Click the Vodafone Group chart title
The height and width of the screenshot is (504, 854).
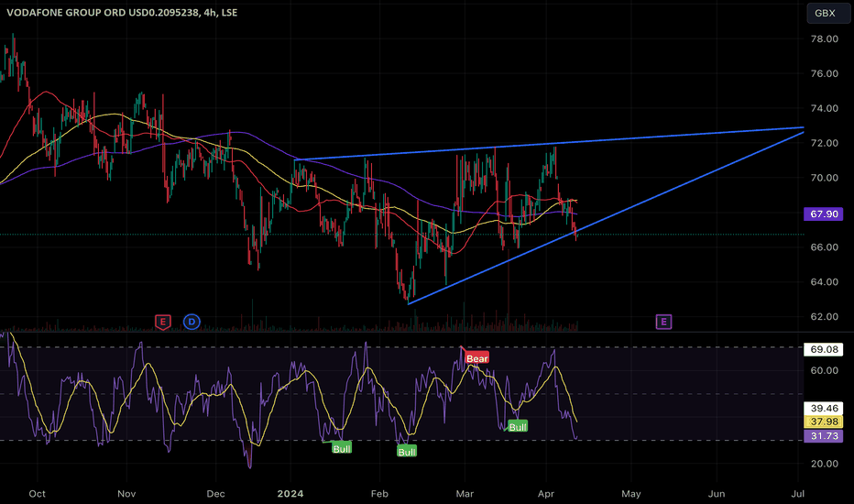122,12
